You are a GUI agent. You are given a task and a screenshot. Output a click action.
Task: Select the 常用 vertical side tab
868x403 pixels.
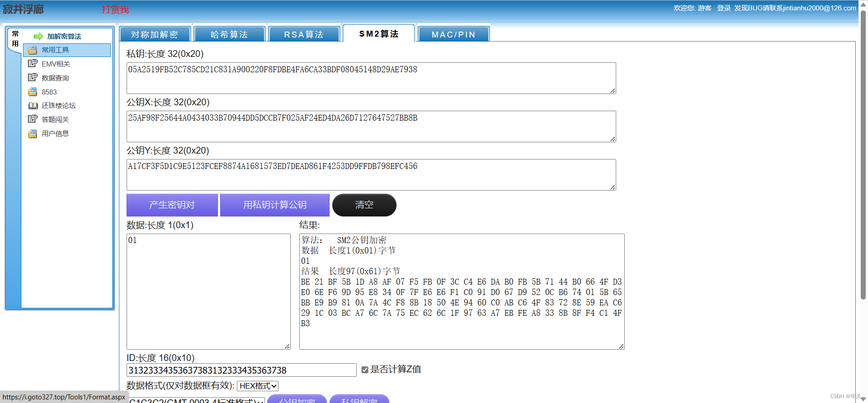point(15,39)
